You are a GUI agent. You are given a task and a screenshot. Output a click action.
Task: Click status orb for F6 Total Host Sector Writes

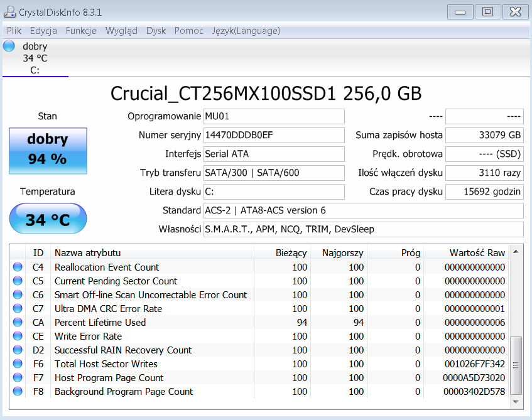tap(18, 363)
